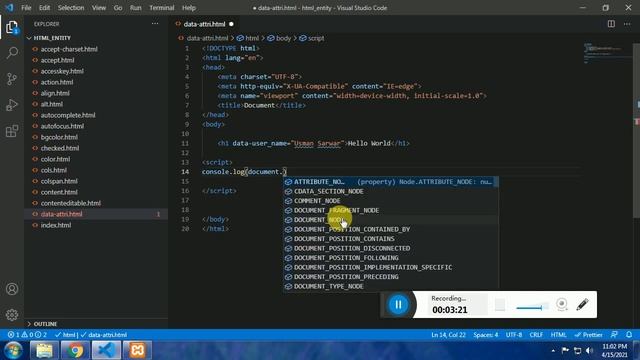Open the Run and Debug view icon
This screenshot has width=640, height=360.
click(x=12, y=105)
